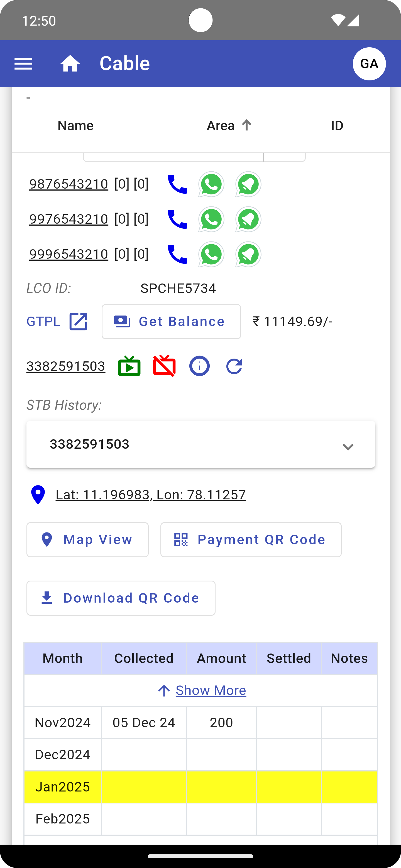The width and height of the screenshot is (401, 868).
Task: Show STB info with the info icon
Action: click(x=199, y=366)
